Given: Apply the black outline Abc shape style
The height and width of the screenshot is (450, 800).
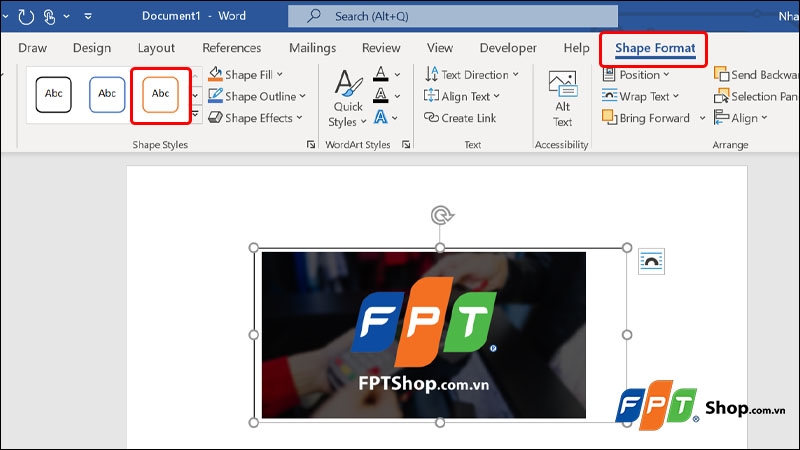Looking at the screenshot, I should [x=54, y=94].
